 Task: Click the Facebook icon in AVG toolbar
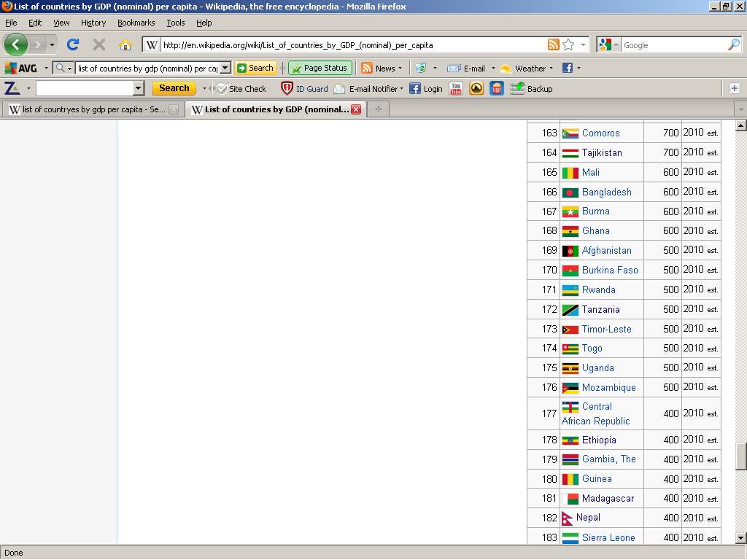[x=567, y=68]
